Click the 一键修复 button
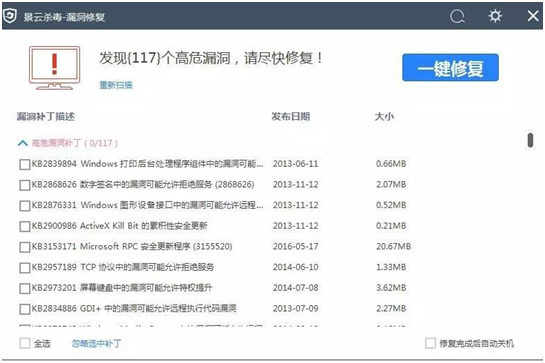The height and width of the screenshot is (363, 545). click(x=450, y=67)
